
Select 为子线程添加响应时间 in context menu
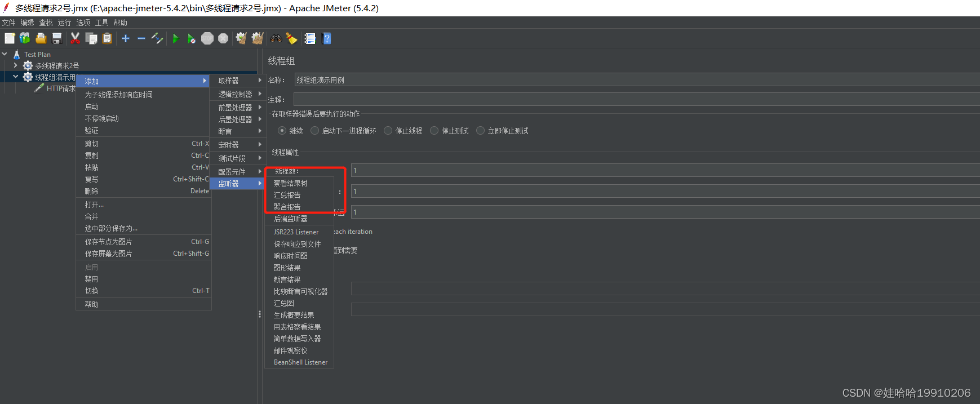click(144, 95)
